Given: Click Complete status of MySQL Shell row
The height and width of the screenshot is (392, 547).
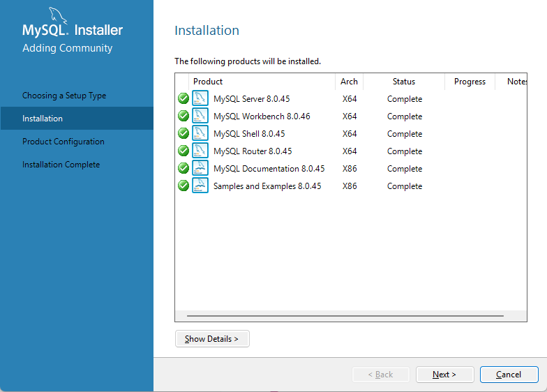Looking at the screenshot, I should (405, 134).
